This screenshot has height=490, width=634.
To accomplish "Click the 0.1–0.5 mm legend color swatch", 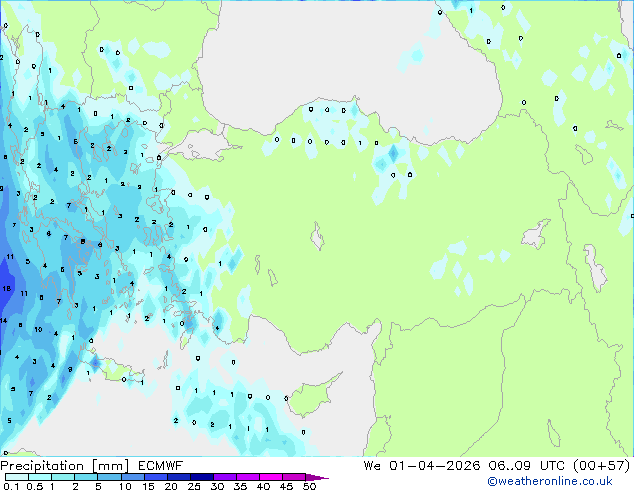I will (17, 477).
